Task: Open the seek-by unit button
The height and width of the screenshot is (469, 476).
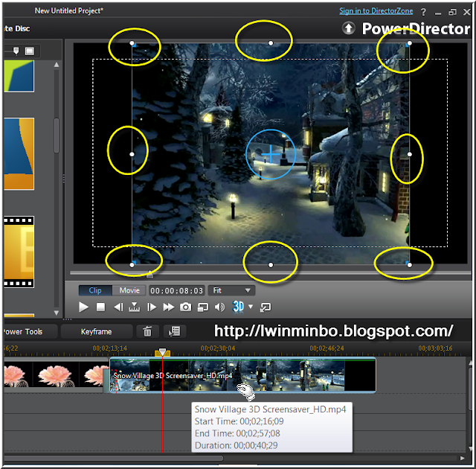Action: pos(134,307)
